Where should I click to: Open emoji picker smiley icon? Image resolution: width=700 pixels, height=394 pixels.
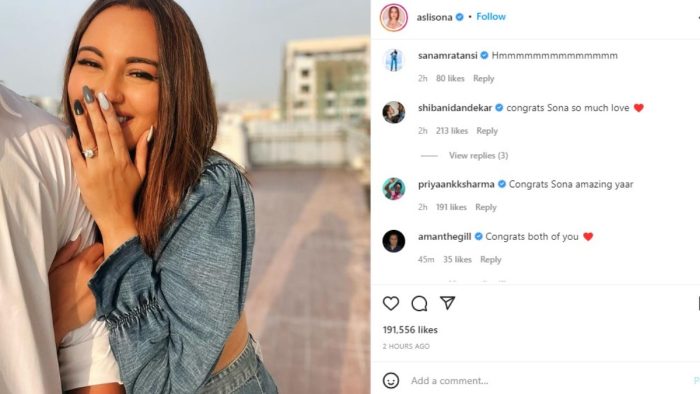(391, 381)
